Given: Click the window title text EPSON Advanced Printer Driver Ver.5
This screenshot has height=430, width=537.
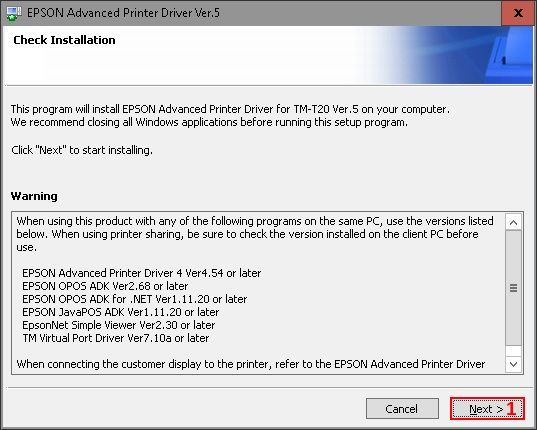Looking at the screenshot, I should [123, 13].
